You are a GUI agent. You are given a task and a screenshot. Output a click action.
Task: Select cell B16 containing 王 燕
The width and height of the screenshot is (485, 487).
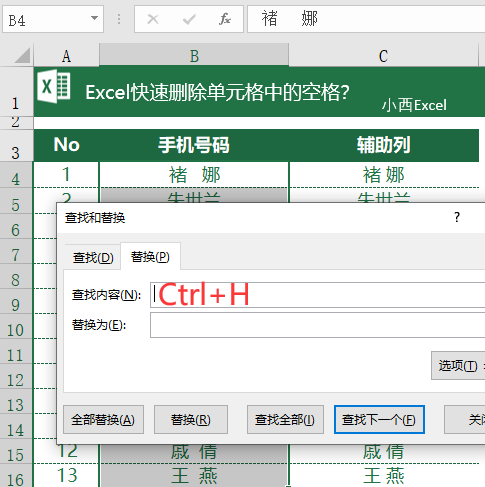point(194,476)
